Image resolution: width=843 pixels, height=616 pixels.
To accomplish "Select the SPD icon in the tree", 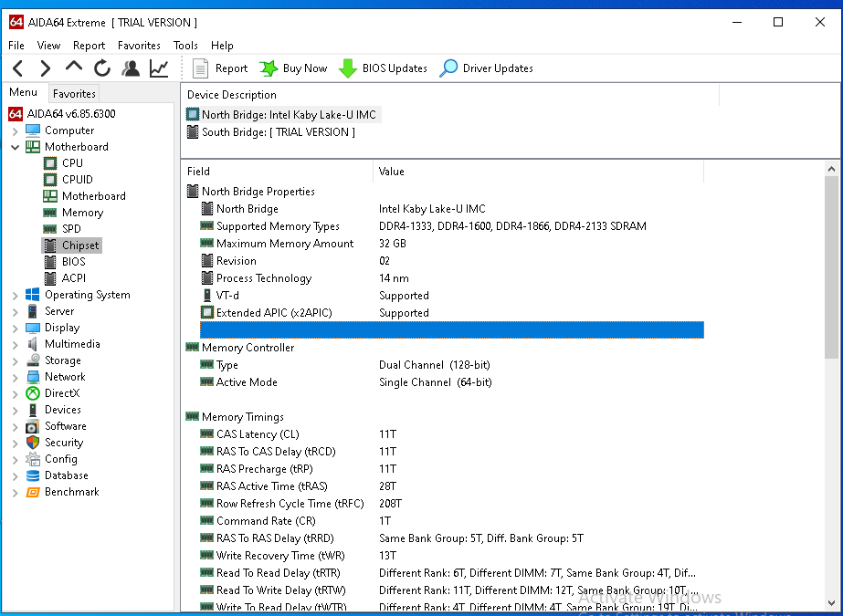I will (50, 229).
